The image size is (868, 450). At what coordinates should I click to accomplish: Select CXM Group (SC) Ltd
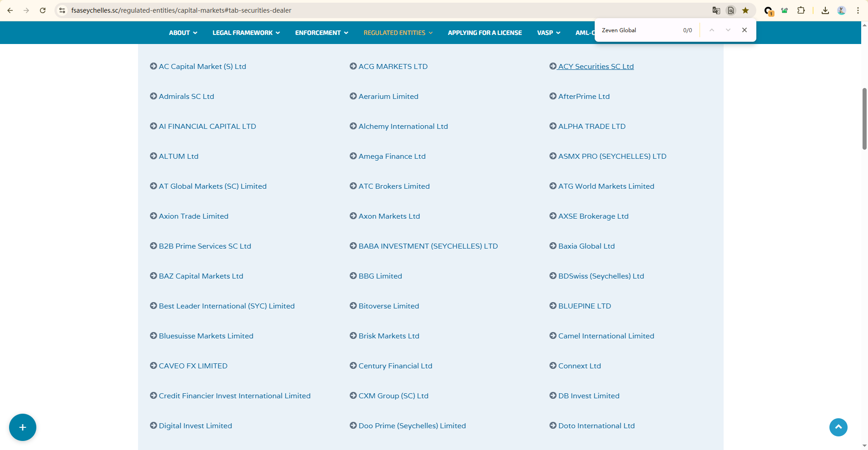pos(394,396)
